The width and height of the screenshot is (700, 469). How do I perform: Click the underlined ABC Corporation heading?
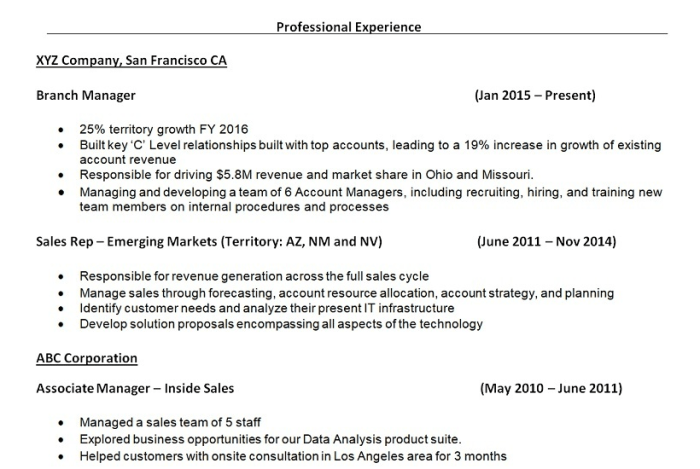click(87, 358)
